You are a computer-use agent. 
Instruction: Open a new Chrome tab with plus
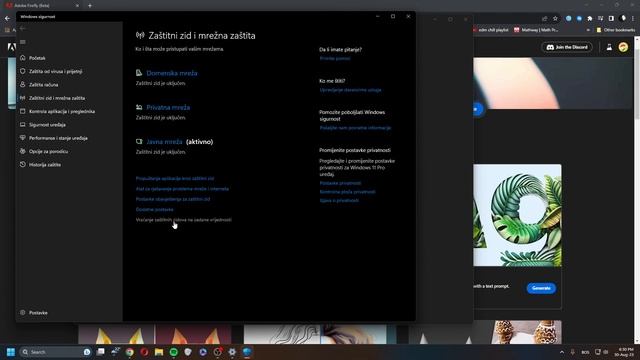click(90, 6)
